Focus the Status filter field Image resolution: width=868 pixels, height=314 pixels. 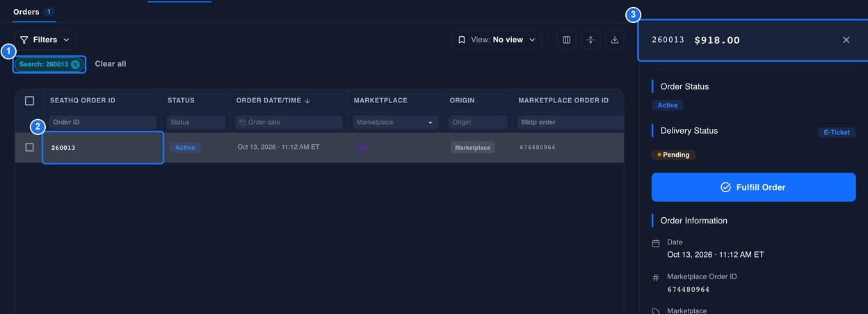coord(196,123)
